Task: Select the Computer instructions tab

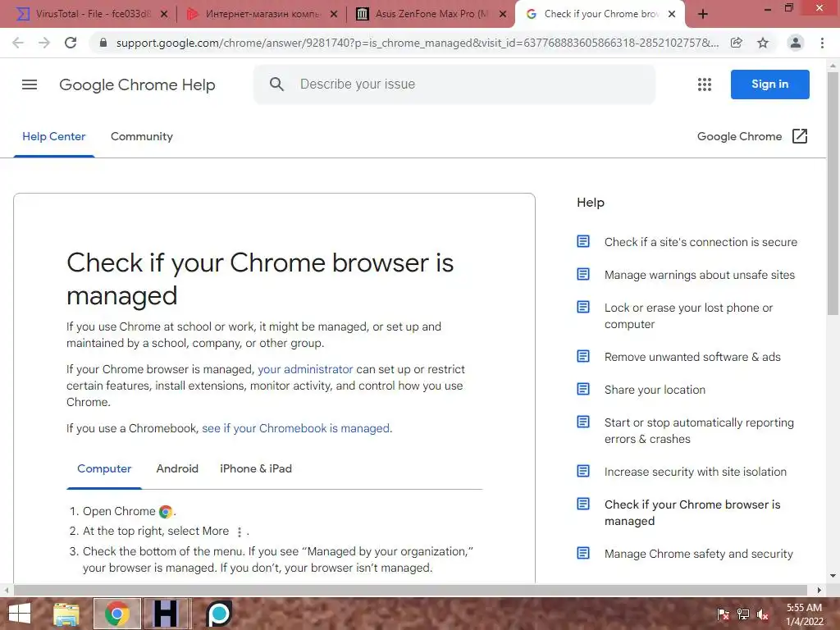Action: 104,468
